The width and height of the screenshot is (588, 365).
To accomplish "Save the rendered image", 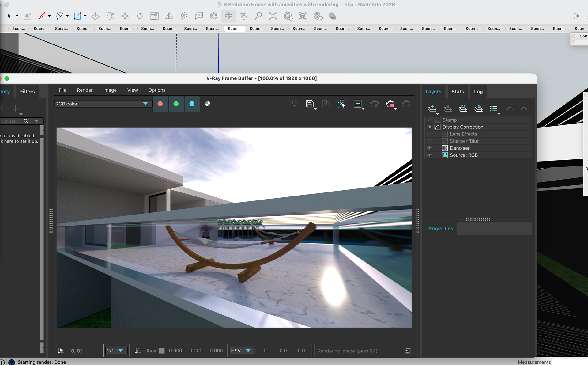I will click(310, 104).
